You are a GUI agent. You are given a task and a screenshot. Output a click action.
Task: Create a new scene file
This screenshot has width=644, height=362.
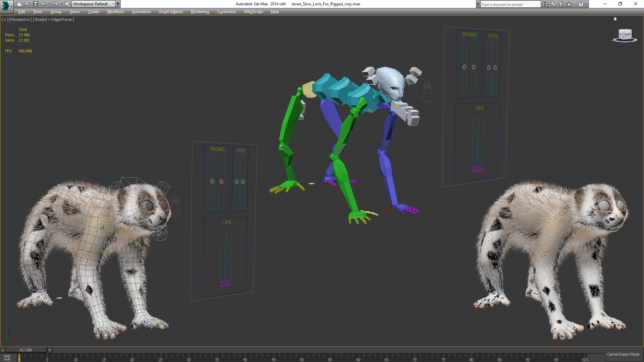[x=19, y=4]
